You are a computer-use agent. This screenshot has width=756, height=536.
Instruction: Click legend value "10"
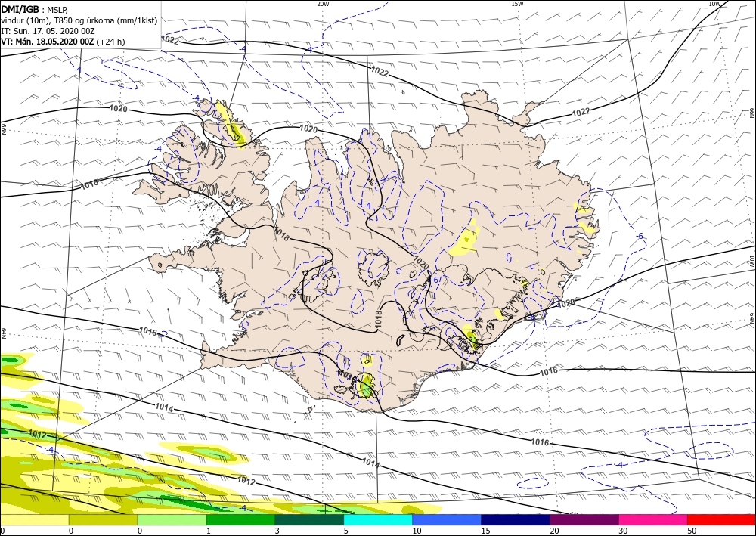click(x=417, y=531)
